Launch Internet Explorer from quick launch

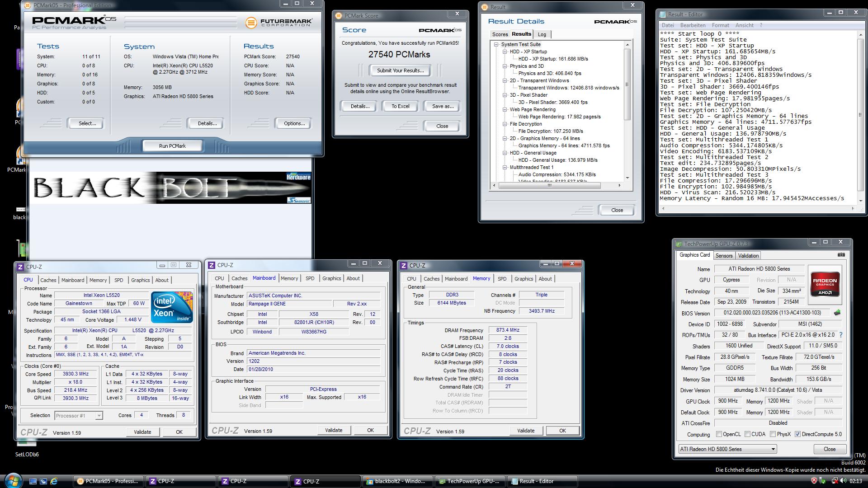pyautogui.click(x=54, y=481)
